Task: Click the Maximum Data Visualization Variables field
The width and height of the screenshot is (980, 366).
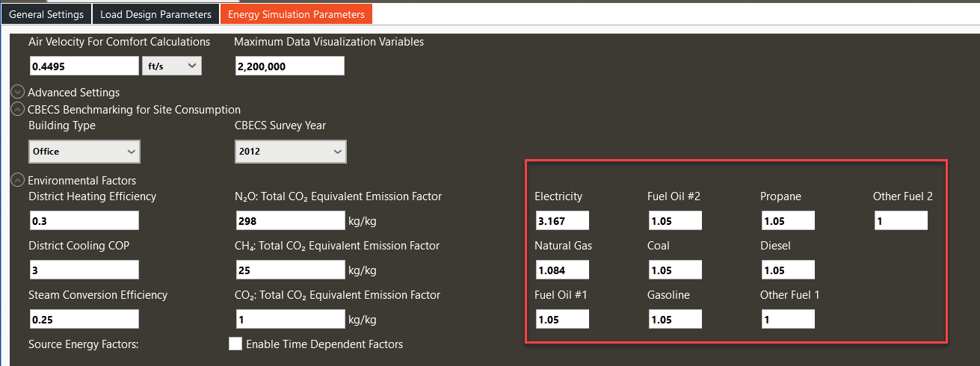Action: (x=289, y=66)
